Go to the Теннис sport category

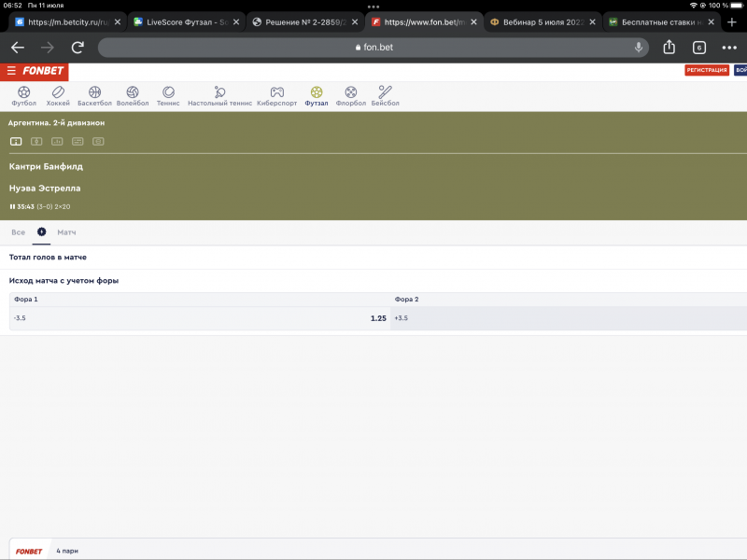tap(168, 95)
